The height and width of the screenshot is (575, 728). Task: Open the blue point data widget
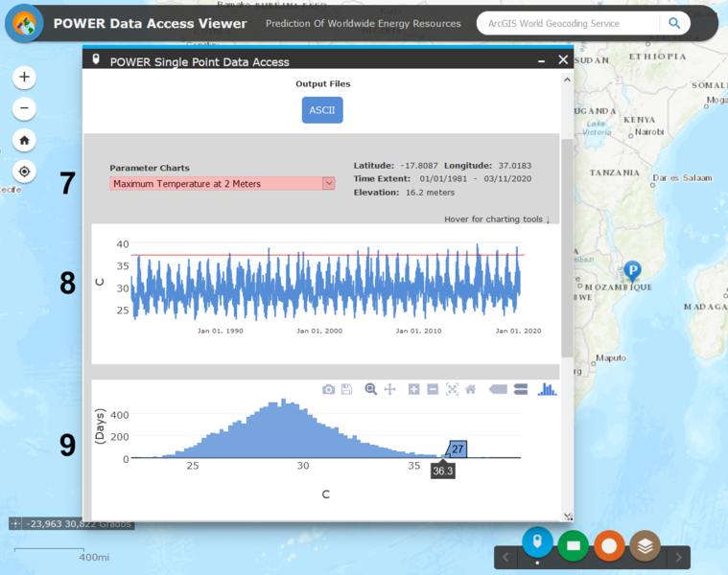[537, 542]
